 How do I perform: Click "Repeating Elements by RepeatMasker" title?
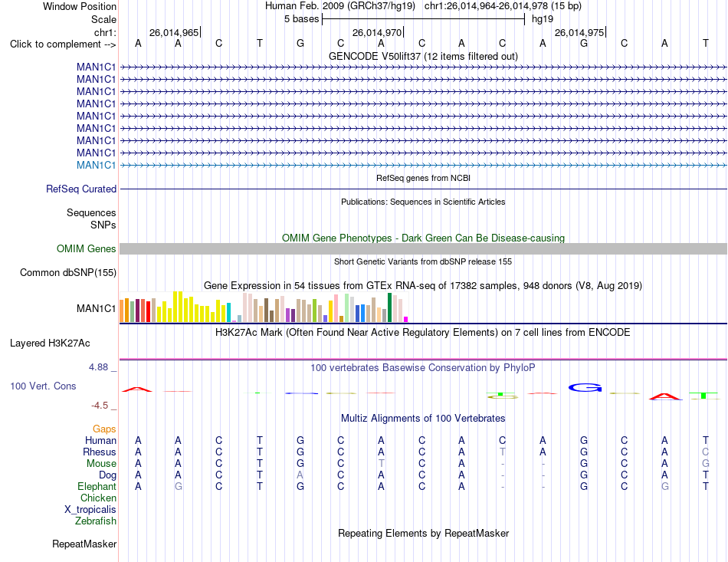pyautogui.click(x=424, y=533)
